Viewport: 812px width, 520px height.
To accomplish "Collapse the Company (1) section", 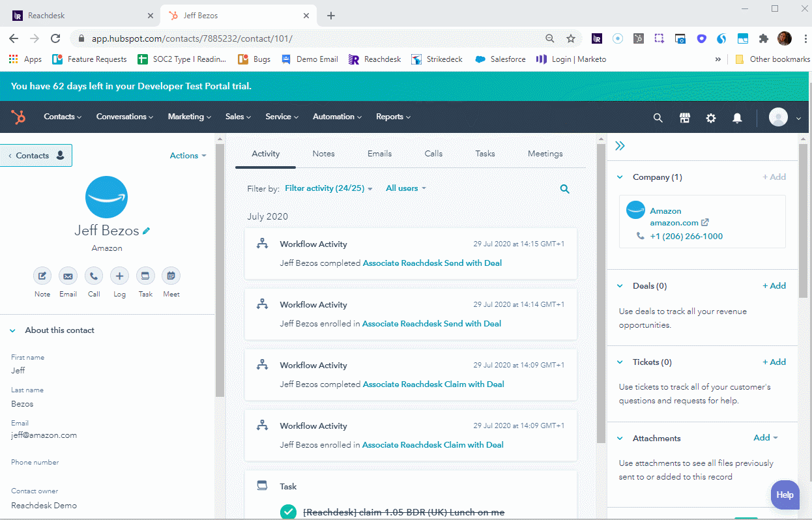I will click(620, 177).
